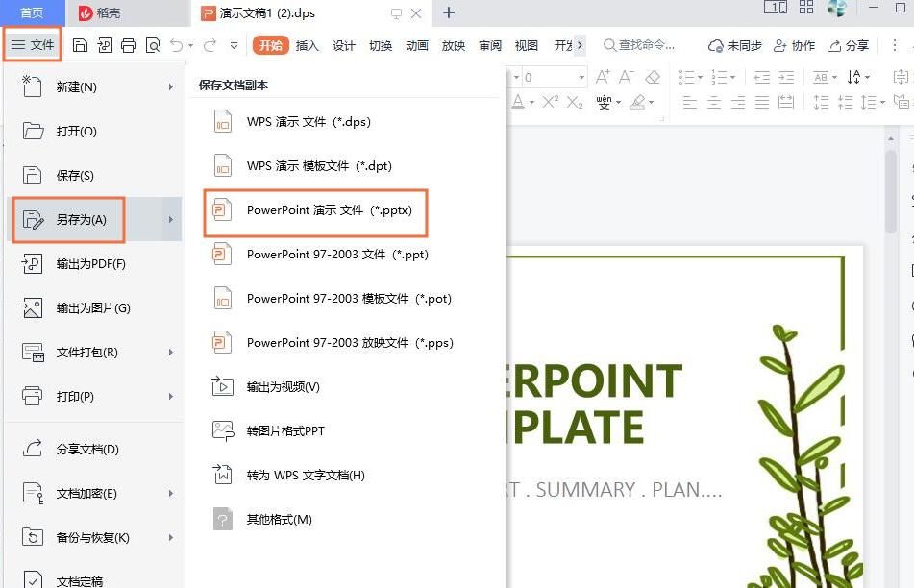Increase font size with the A+ icon
Screen dimensions: 914x588
pyautogui.click(x=603, y=77)
